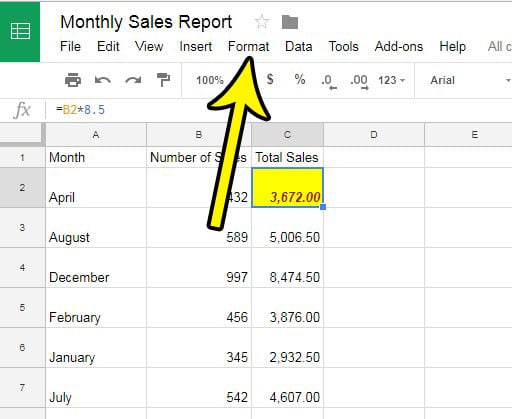
Task: Select row 5 header
Action: coord(22,307)
